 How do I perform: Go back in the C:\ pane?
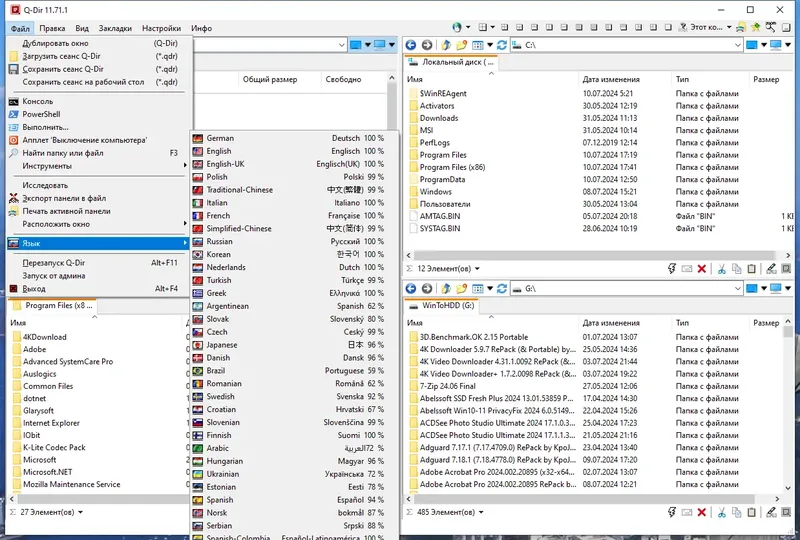click(x=411, y=45)
